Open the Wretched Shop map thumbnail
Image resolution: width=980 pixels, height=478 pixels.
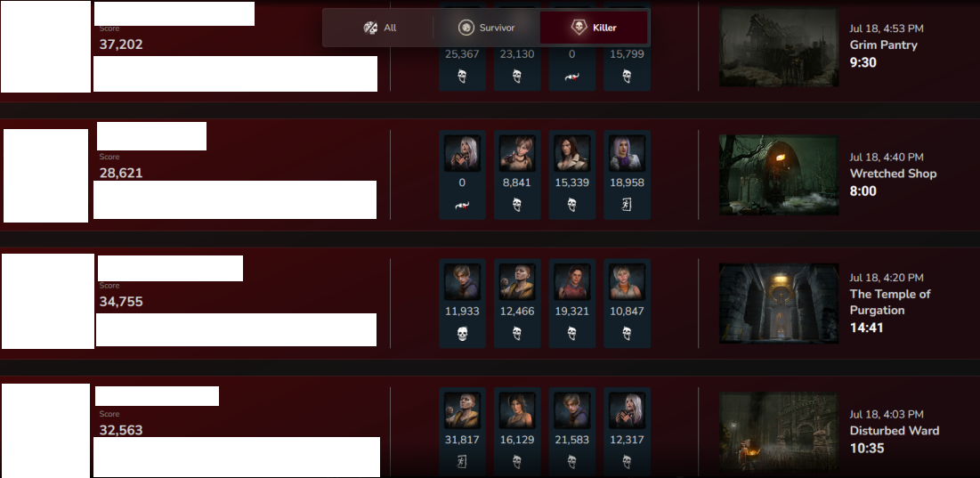[779, 175]
